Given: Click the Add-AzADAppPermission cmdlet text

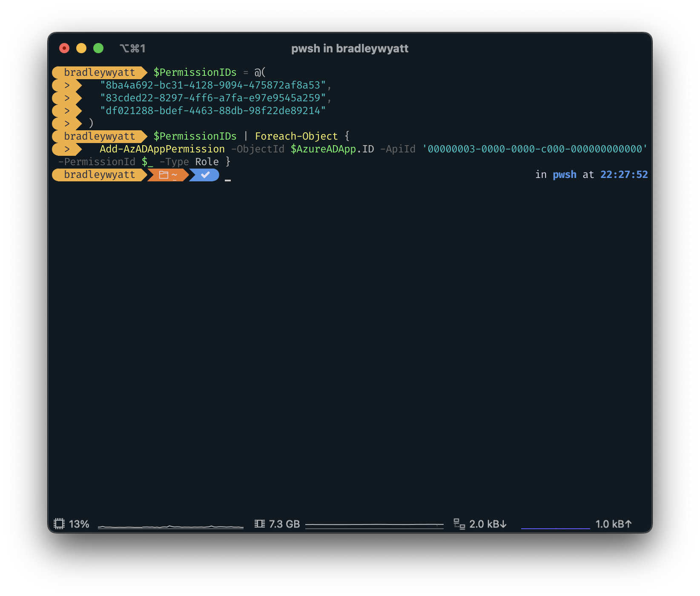Looking at the screenshot, I should [162, 149].
